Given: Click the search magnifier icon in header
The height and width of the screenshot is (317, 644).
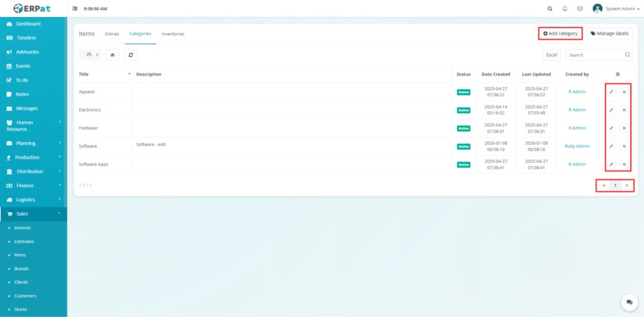Looking at the screenshot, I should click(550, 9).
